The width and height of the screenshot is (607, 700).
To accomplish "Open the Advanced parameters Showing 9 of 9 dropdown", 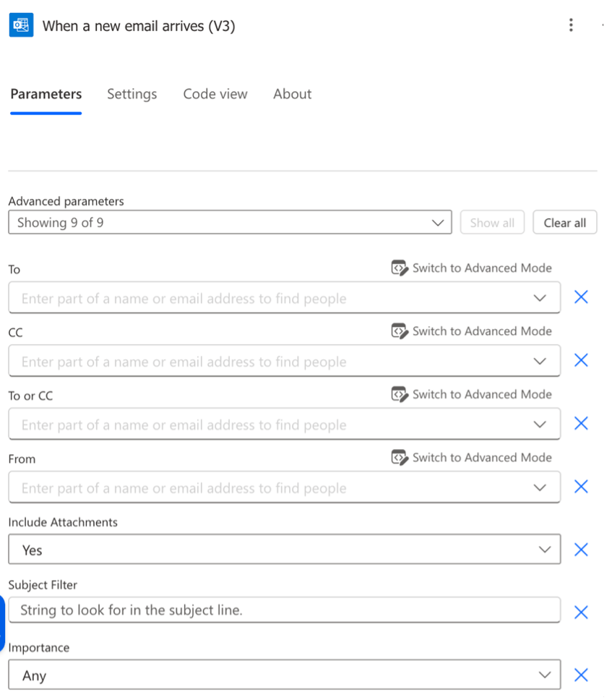I will (438, 222).
